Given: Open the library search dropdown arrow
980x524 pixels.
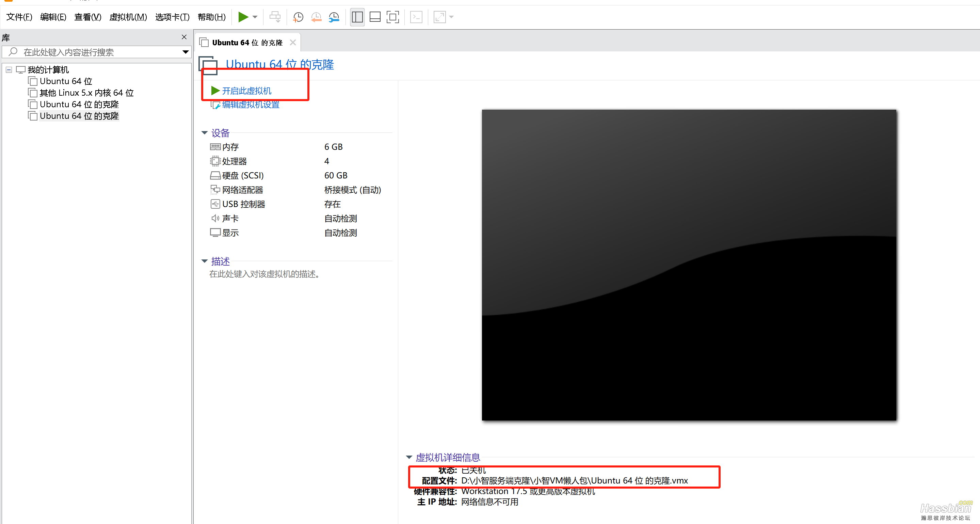Looking at the screenshot, I should tap(185, 52).
